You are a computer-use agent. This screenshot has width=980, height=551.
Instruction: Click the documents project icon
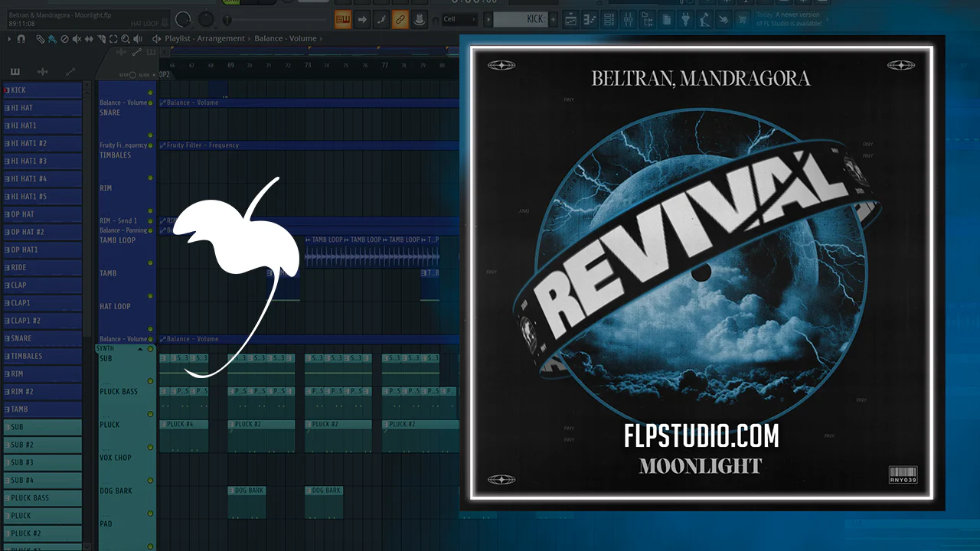click(x=668, y=19)
